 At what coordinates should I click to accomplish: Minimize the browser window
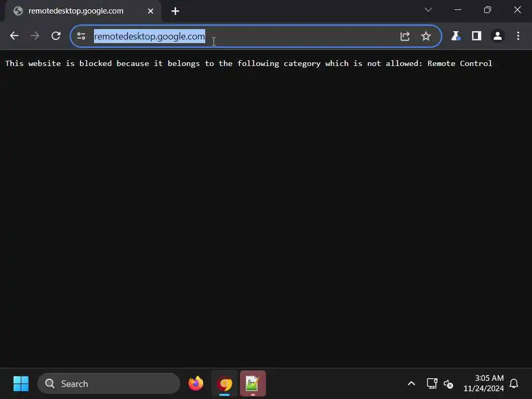458,10
